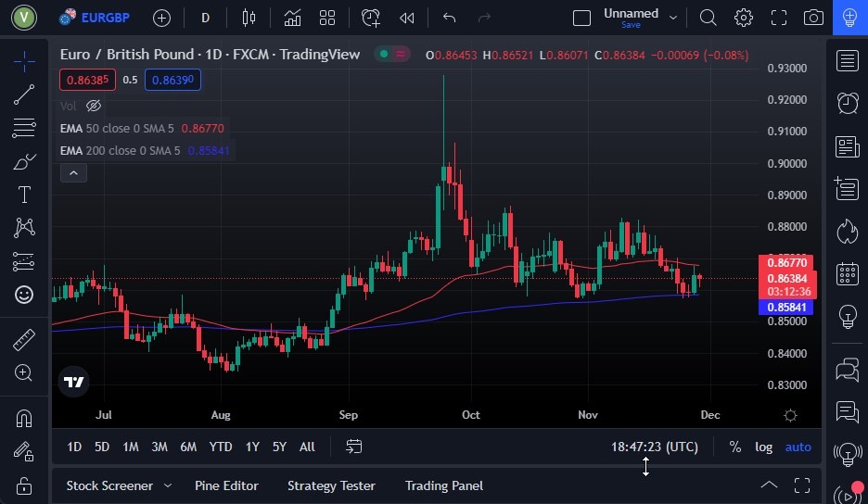
Task: Select the EMA 200 indicator legend
Action: [145, 150]
